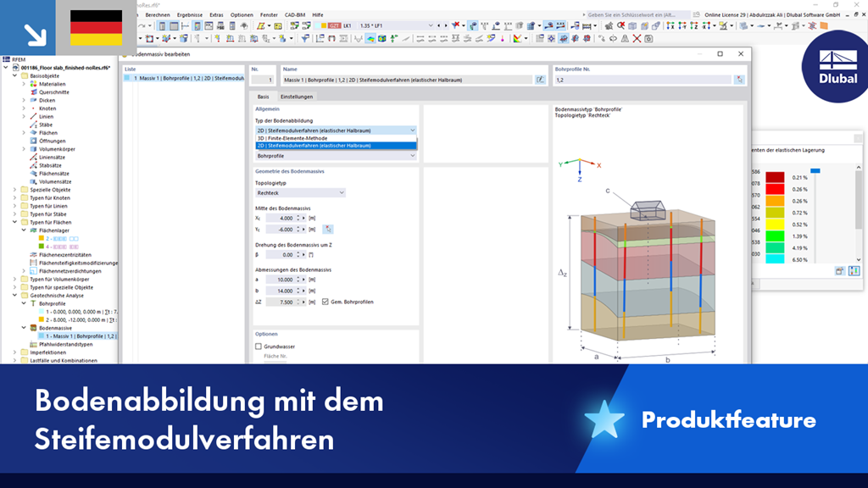The height and width of the screenshot is (488, 868).
Task: Click the Dlubal logo
Action: pyautogui.click(x=837, y=68)
